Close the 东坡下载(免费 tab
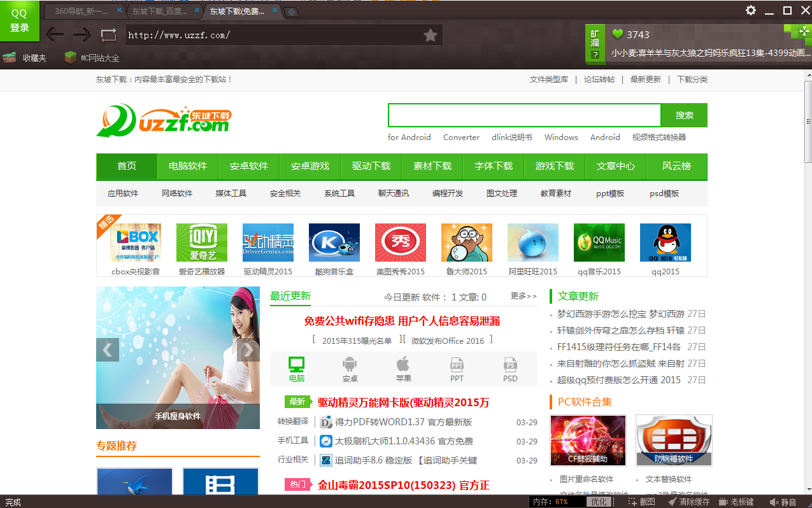The width and height of the screenshot is (812, 508). click(274, 11)
